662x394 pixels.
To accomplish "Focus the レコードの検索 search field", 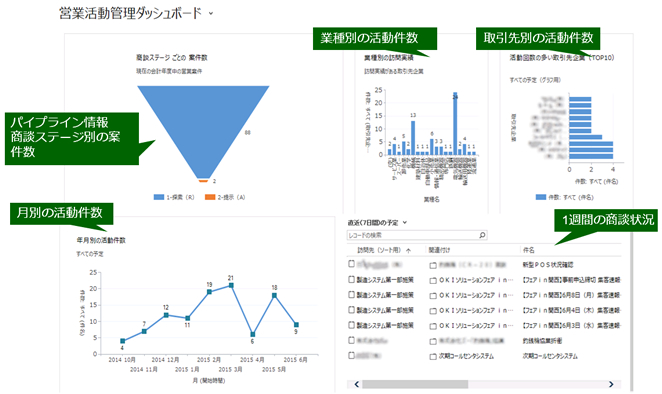I will coord(413,235).
